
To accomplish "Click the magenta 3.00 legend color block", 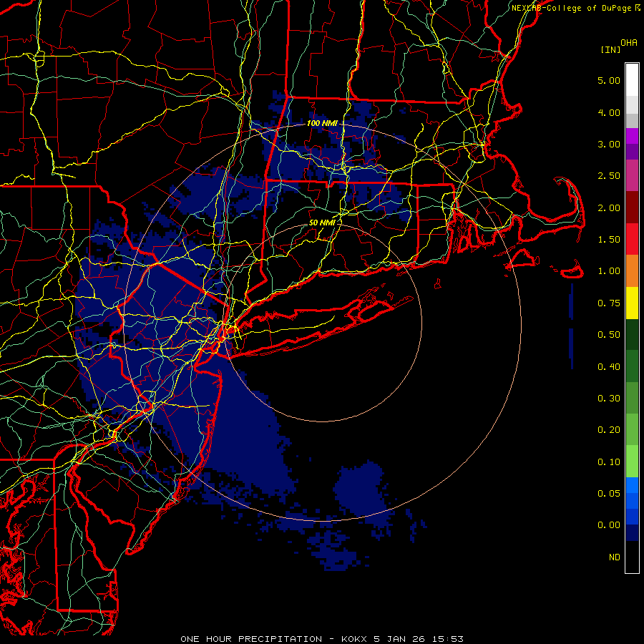I will click(632, 136).
